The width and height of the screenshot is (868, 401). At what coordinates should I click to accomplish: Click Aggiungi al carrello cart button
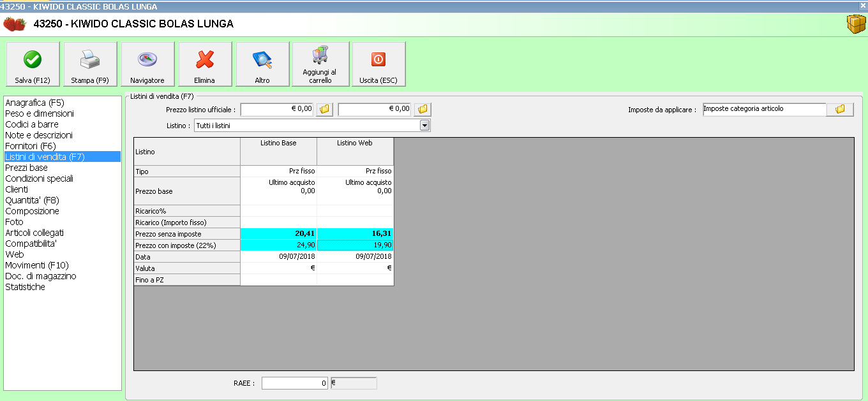320,64
